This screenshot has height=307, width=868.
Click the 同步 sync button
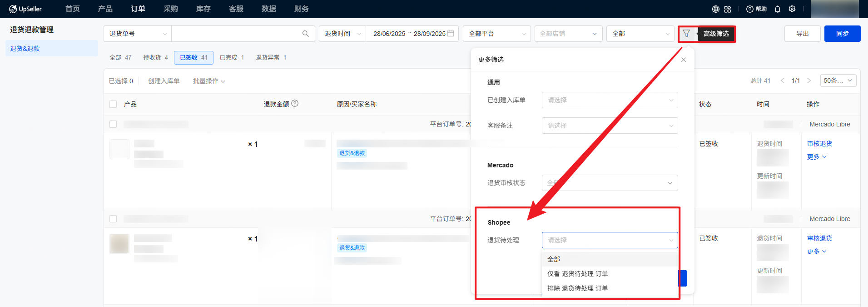click(842, 34)
